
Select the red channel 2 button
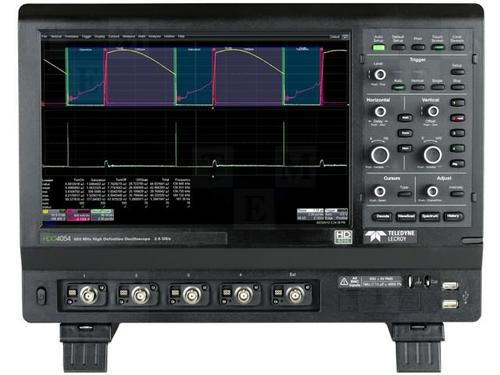(x=457, y=118)
